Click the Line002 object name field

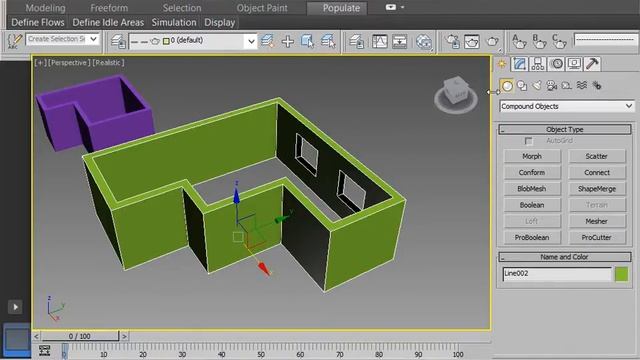(557, 274)
